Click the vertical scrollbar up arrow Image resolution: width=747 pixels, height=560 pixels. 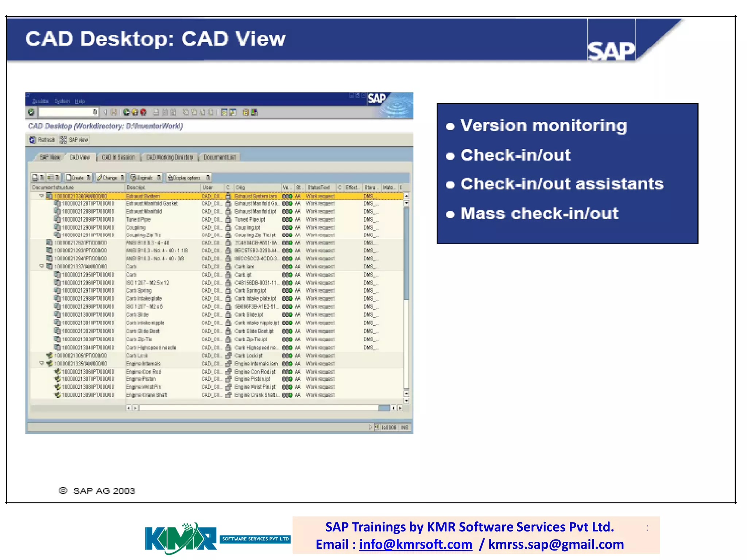coord(407,196)
